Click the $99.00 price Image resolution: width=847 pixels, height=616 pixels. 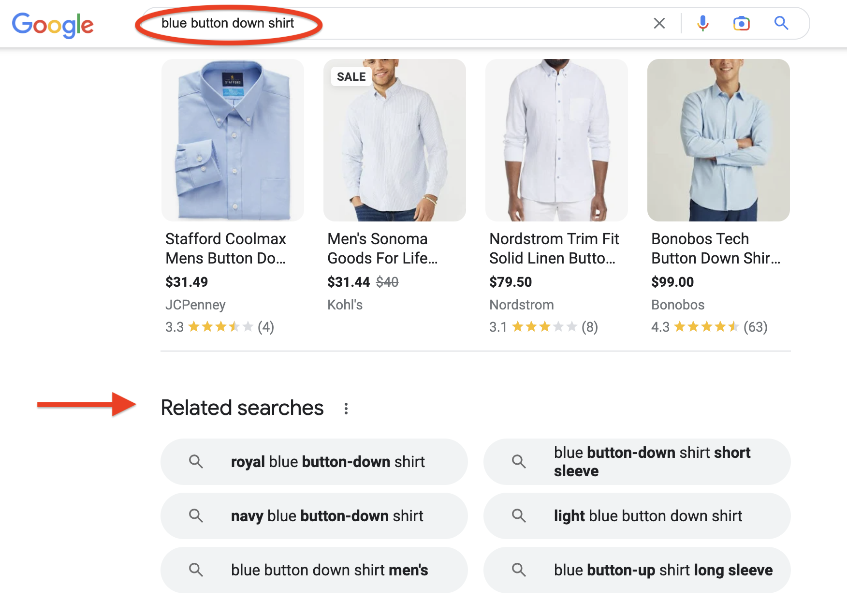click(672, 282)
